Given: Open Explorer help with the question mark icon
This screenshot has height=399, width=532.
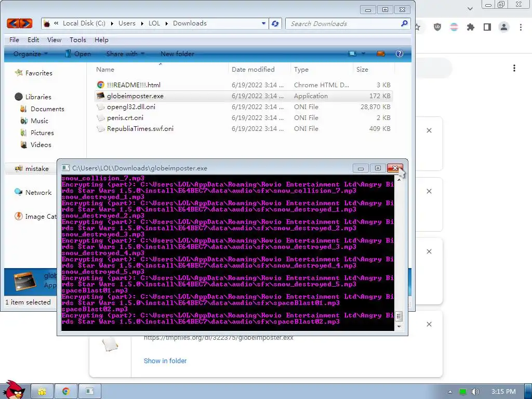Looking at the screenshot, I should 400,54.
